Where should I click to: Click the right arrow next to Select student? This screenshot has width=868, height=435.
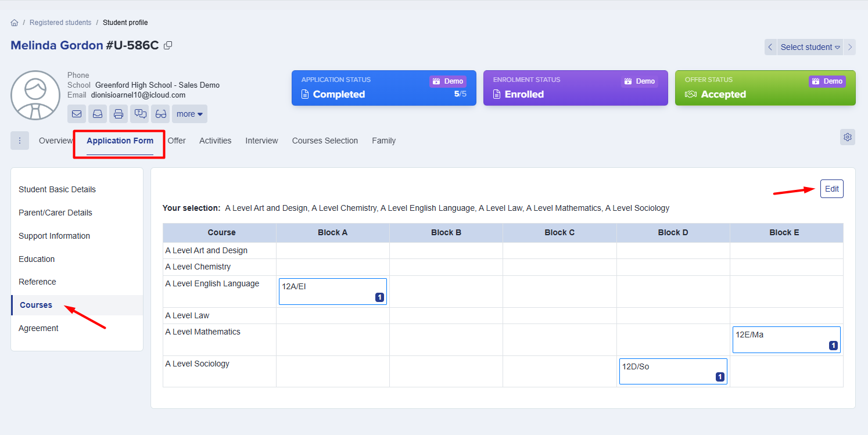click(849, 47)
